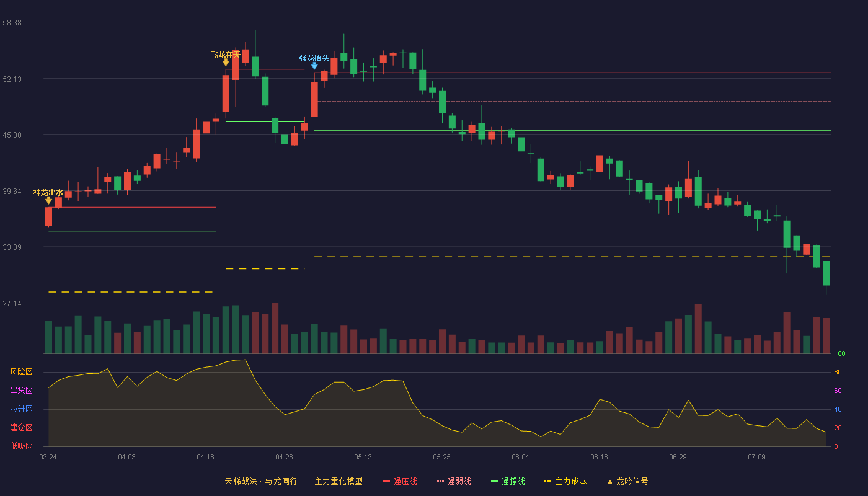Click the 06-16 date on time axis

click(599, 457)
